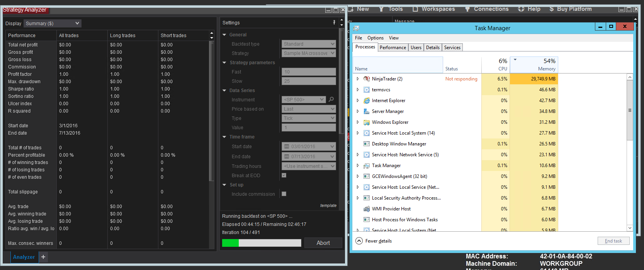The height and width of the screenshot is (270, 644).
Task: Switch to the Details tab
Action: tap(433, 48)
